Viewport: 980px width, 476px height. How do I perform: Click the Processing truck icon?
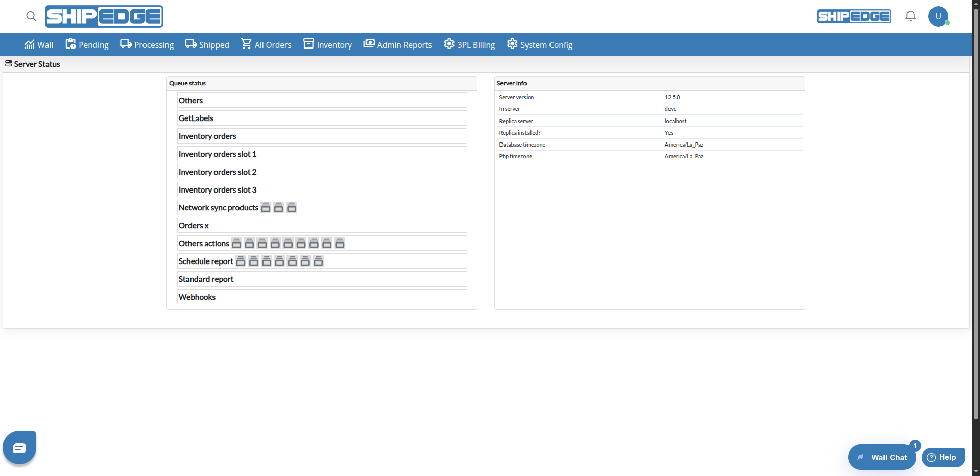coord(125,44)
